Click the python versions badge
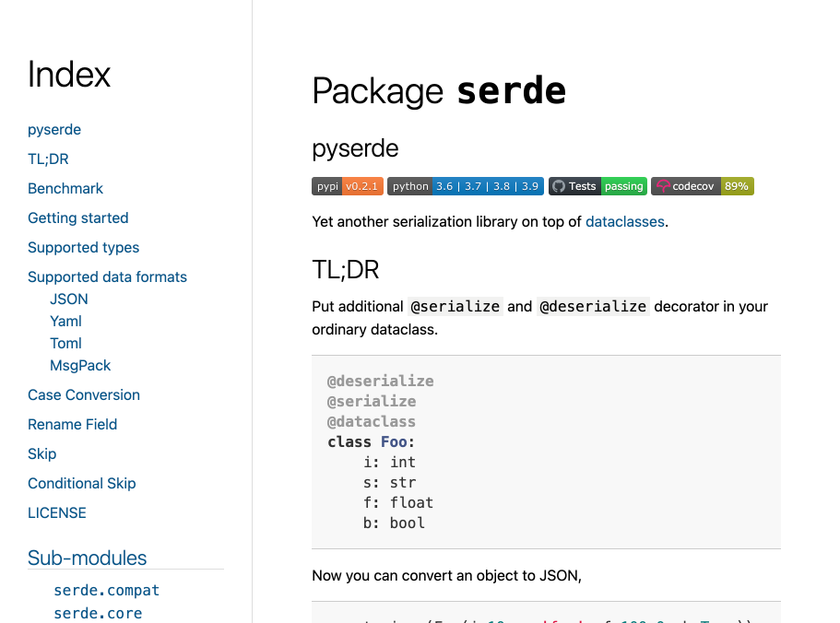Viewport: 840px width, 623px height. 466,186
